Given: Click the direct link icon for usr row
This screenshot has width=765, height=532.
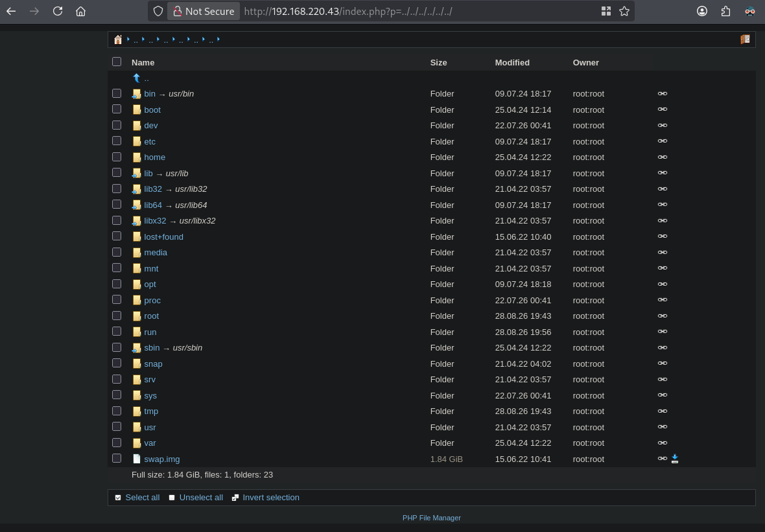Looking at the screenshot, I should pyautogui.click(x=662, y=426).
